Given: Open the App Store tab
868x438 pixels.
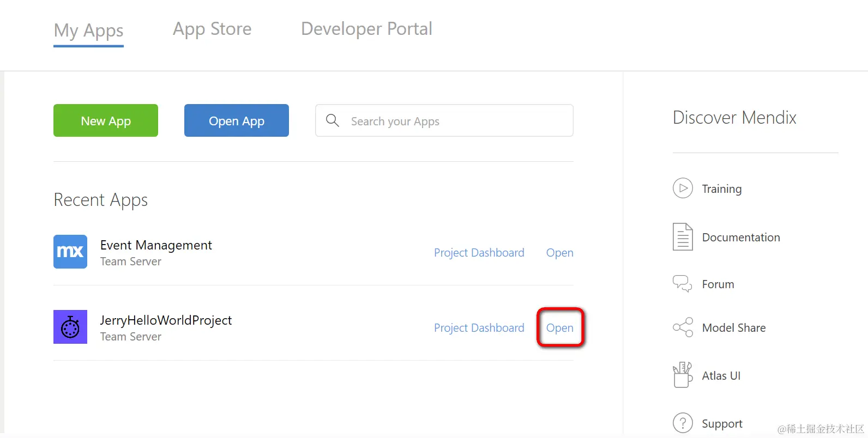Looking at the screenshot, I should click(212, 29).
